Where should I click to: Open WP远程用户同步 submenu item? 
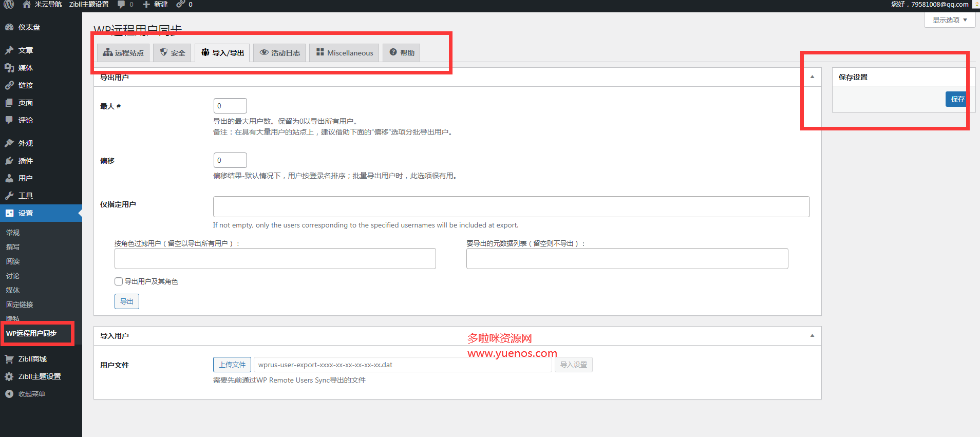tap(31, 333)
